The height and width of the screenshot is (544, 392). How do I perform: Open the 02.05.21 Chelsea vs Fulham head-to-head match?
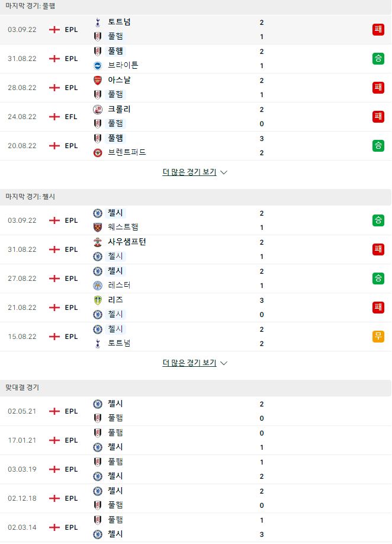[196, 411]
